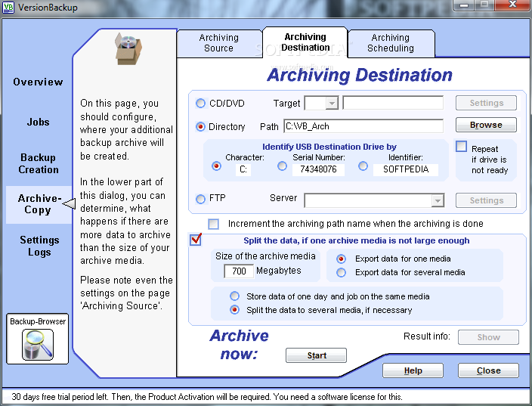Open the CD/DVD Target drive dropdown
The height and width of the screenshot is (406, 532).
pyautogui.click(x=332, y=103)
